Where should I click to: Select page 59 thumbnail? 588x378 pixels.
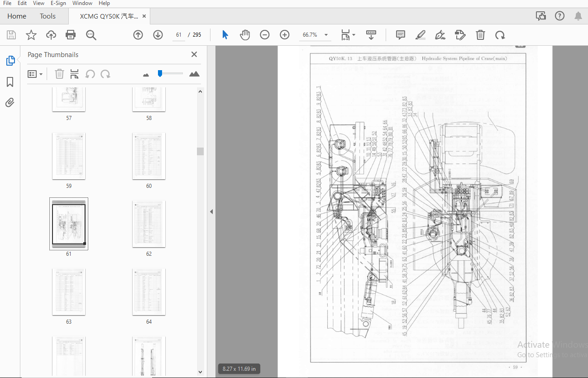coord(69,156)
